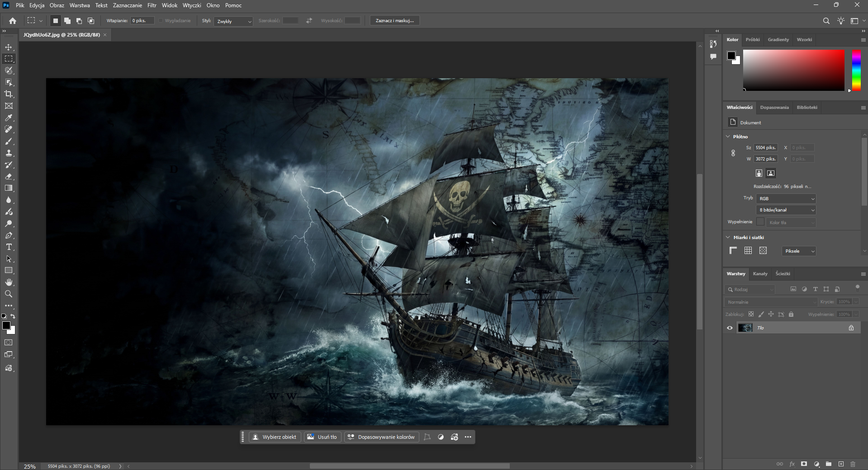
Task: Click the Zaznacz i maskuj button
Action: (395, 21)
